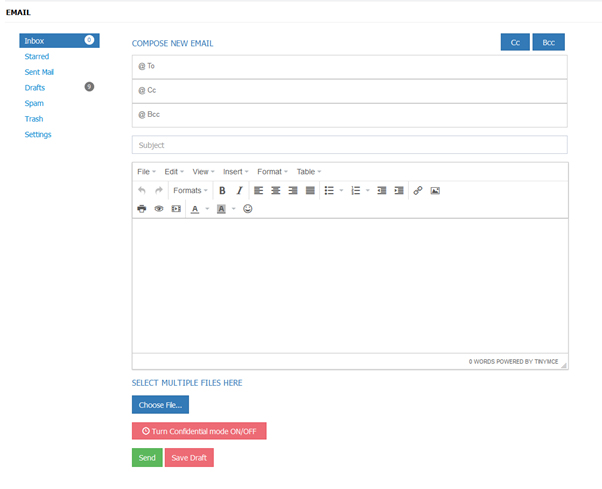The image size is (602, 489).
Task: Decrease indent of text
Action: (382, 190)
